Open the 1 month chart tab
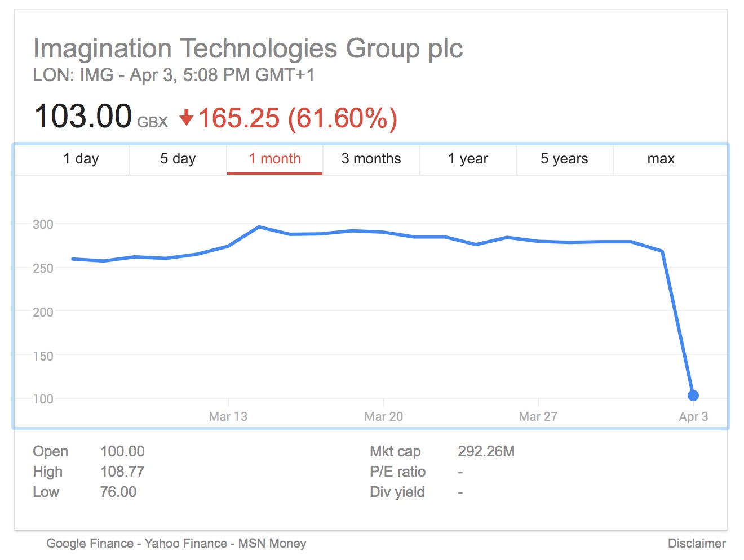The image size is (744, 560). 274,159
